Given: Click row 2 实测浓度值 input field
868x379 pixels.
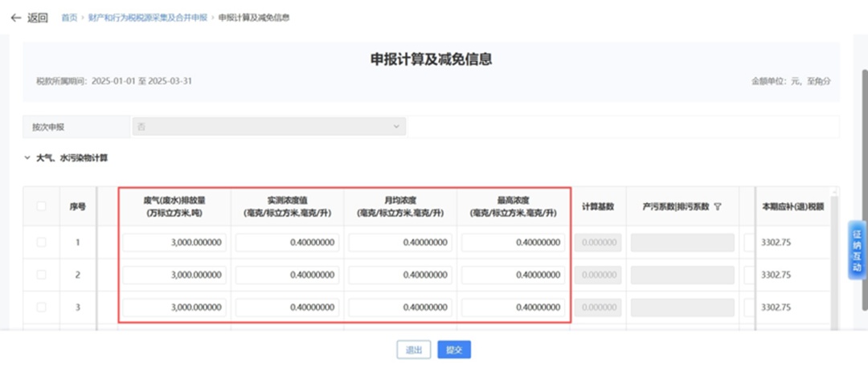Looking at the screenshot, I should pos(288,275).
